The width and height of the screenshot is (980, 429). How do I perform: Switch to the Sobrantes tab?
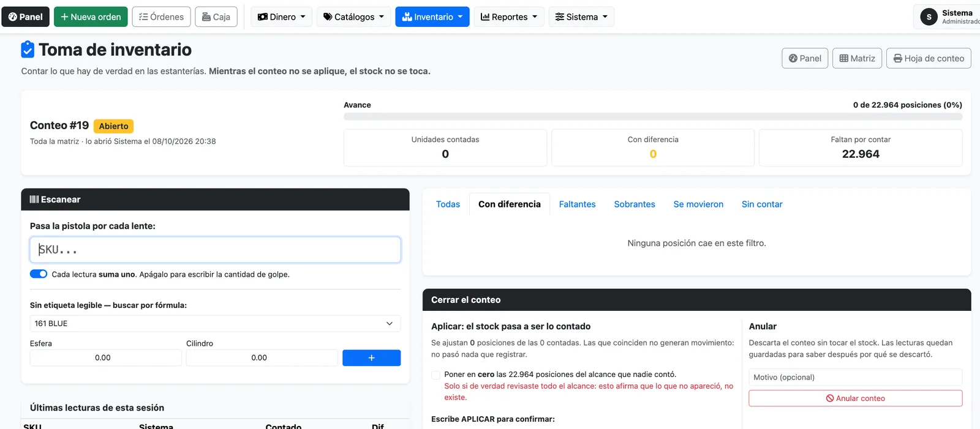[635, 204]
